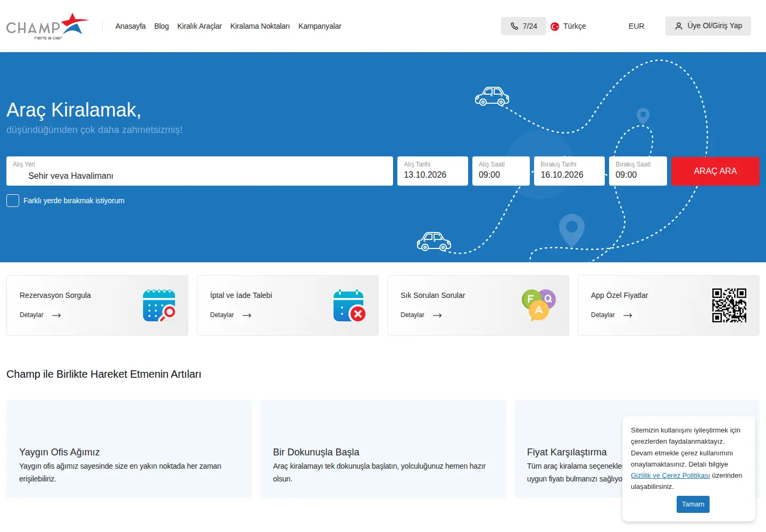Click the calendar search icon in Rezervasyon Sorgula

tap(159, 305)
